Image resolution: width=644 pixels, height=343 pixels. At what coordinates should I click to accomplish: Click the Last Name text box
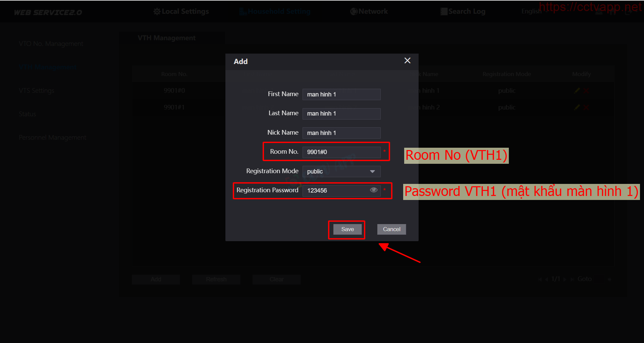coord(341,114)
